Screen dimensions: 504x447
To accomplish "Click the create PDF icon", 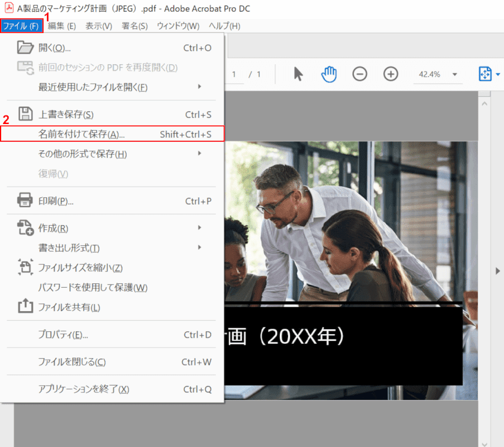I will (25, 227).
